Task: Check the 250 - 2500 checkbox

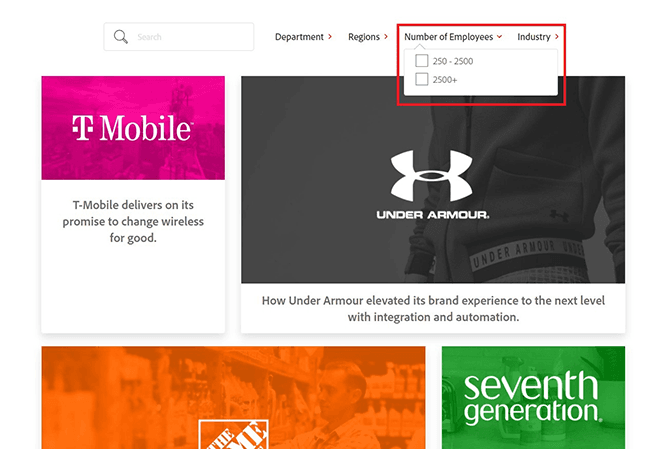Action: pyautogui.click(x=421, y=61)
